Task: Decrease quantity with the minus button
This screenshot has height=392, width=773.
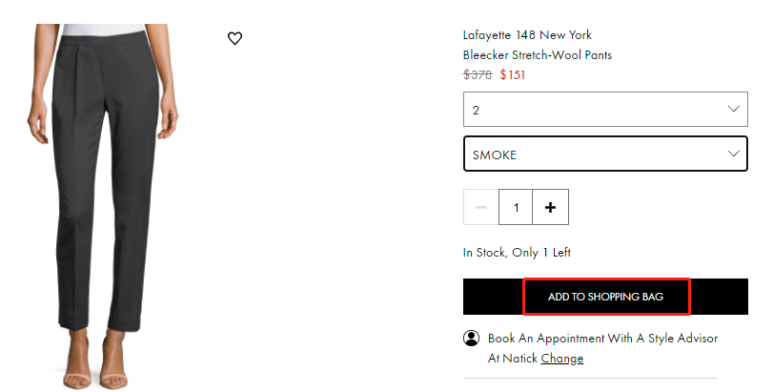Action: pyautogui.click(x=481, y=207)
